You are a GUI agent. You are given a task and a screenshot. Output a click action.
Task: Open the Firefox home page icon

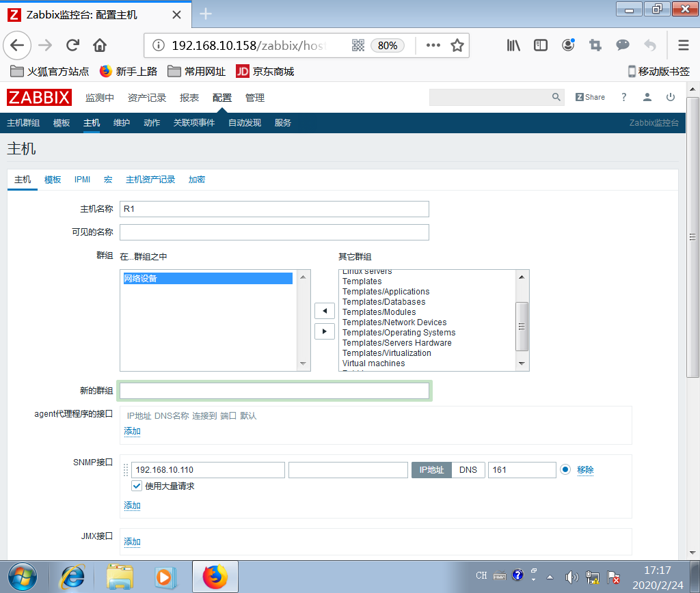click(100, 45)
